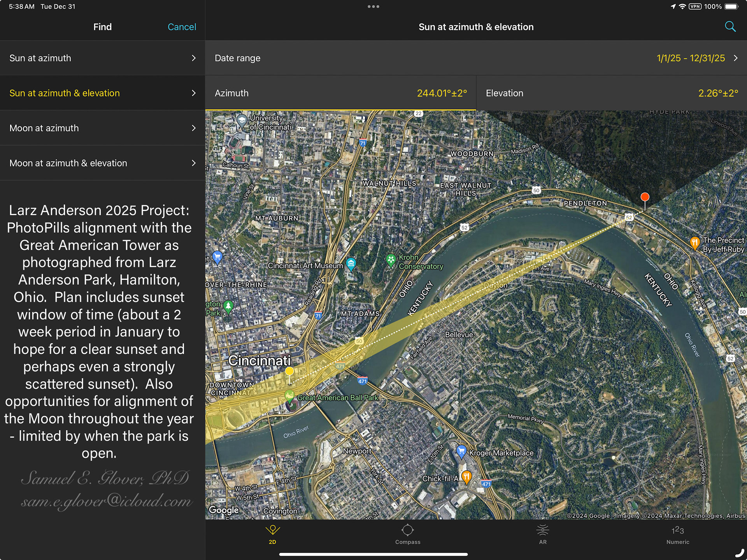The height and width of the screenshot is (560, 747).
Task: Tap the WALNUT HILLS neighborhood label
Action: point(389,183)
